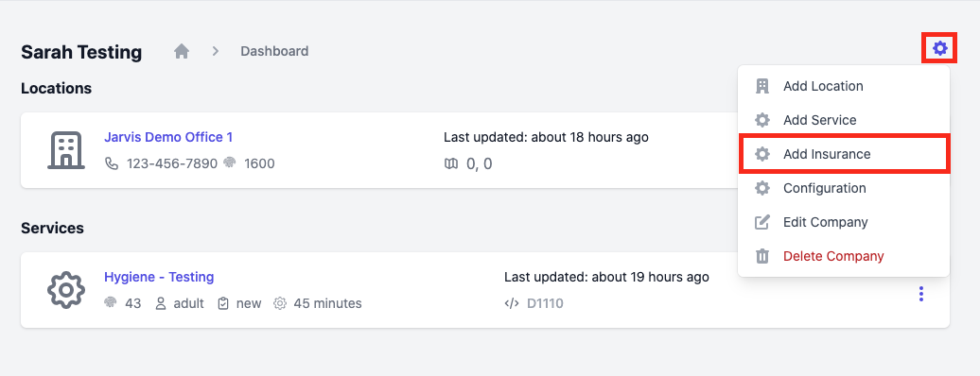Open the company settings gear icon
980x376 pixels.
pyautogui.click(x=939, y=48)
